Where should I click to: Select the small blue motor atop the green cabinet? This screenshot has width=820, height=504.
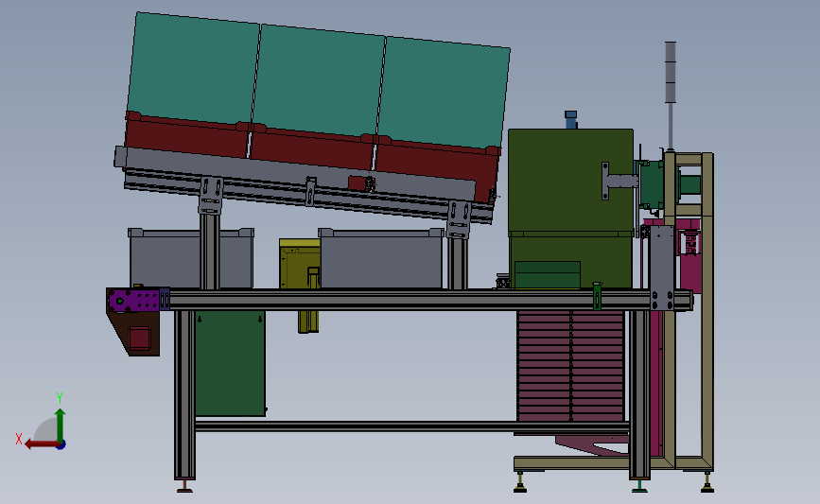click(x=570, y=120)
